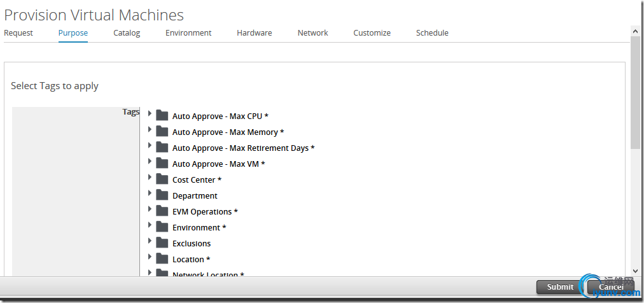Select 'Environment *' tree label
Viewport: 644px width, 303px height.
tap(199, 227)
